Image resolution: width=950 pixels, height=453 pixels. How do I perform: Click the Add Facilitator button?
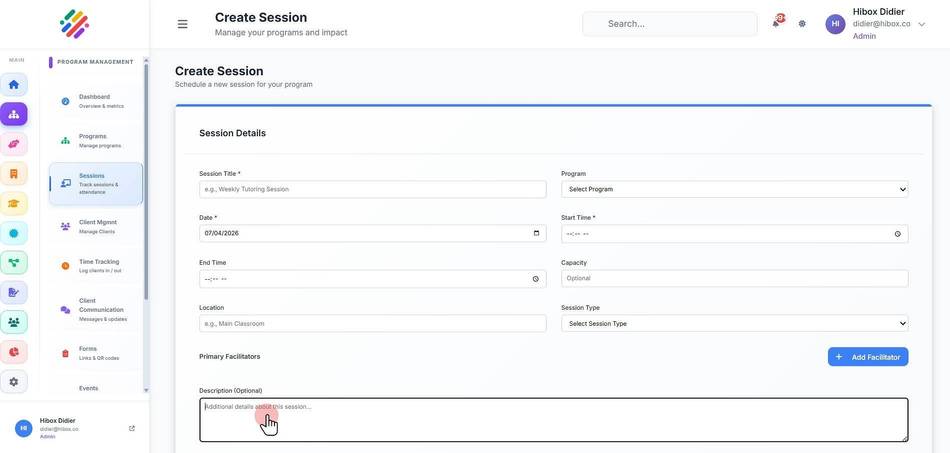[868, 357]
